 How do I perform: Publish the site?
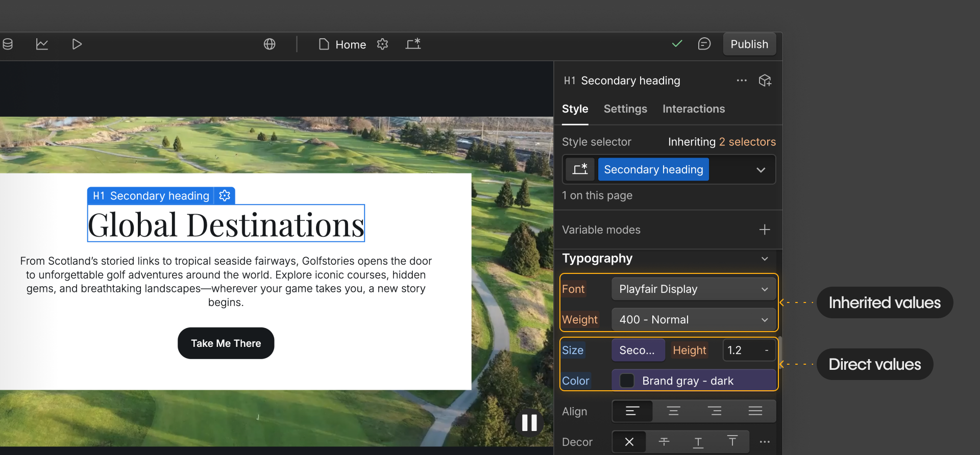pyautogui.click(x=749, y=44)
